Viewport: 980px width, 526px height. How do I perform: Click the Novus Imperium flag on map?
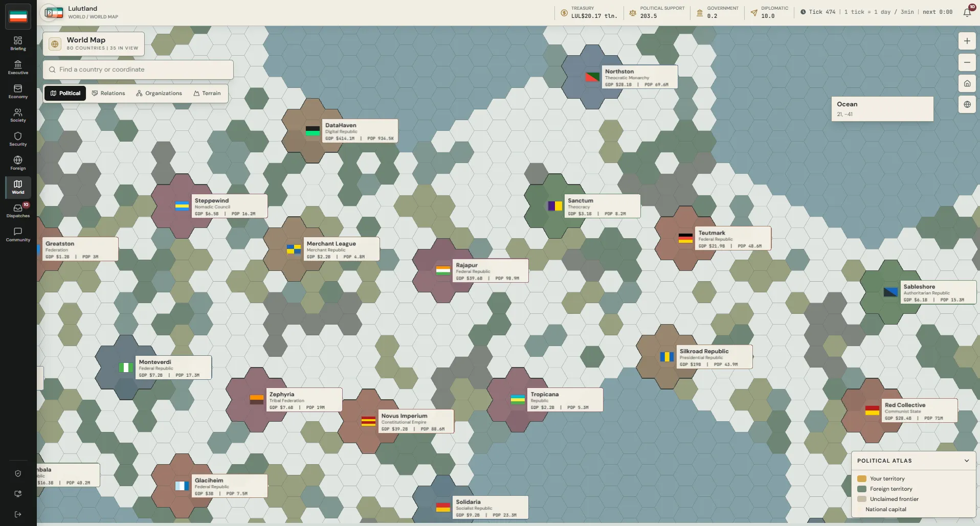pyautogui.click(x=368, y=422)
